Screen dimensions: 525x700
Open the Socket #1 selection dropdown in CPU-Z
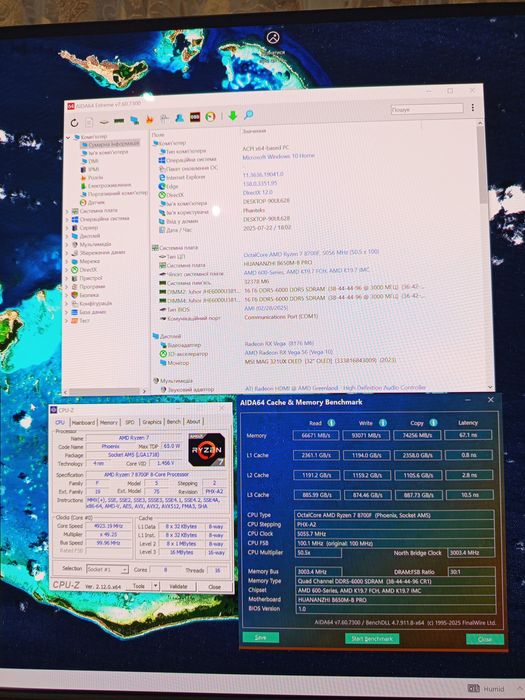(x=107, y=570)
